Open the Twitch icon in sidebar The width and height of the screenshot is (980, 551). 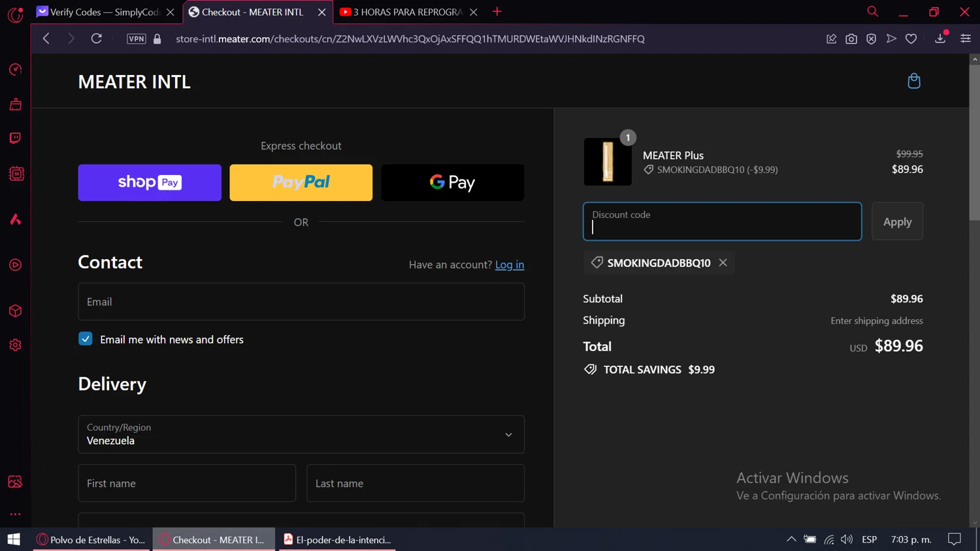[15, 138]
